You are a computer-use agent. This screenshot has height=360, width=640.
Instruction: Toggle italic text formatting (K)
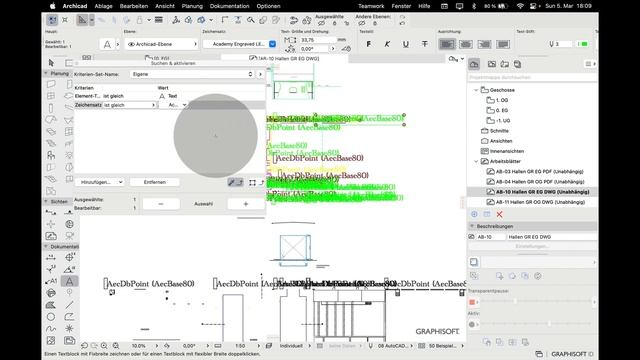[387, 44]
